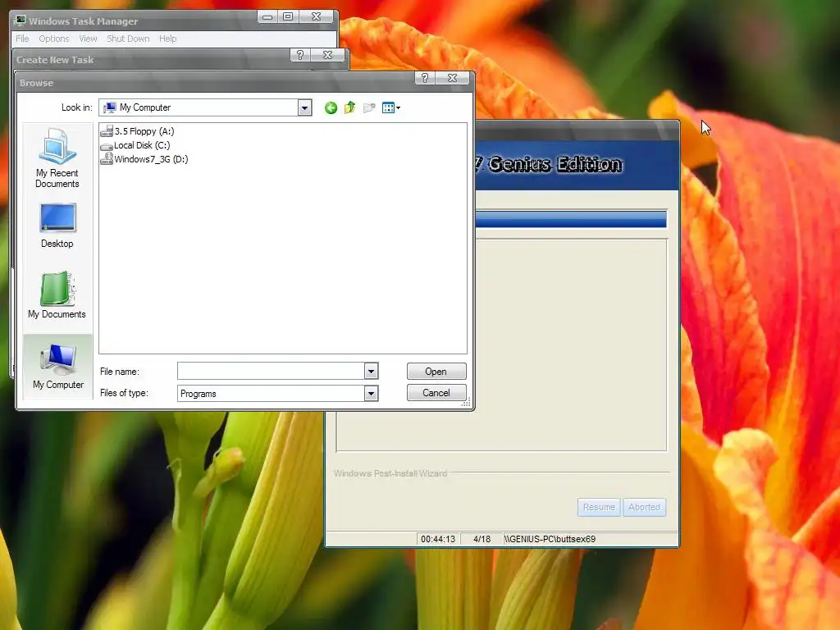Close the Windows Task Manager window
Viewport: 840px width, 630px height.
coord(316,16)
